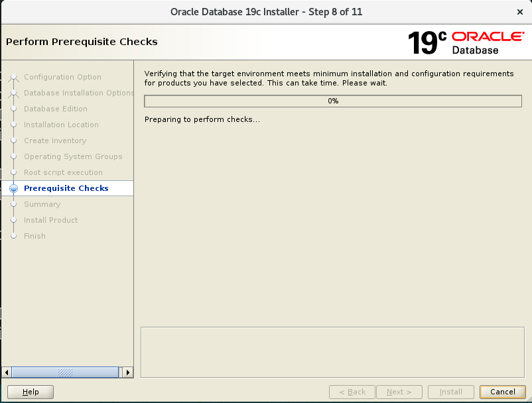
Task: Select Finish step
Action: click(34, 236)
